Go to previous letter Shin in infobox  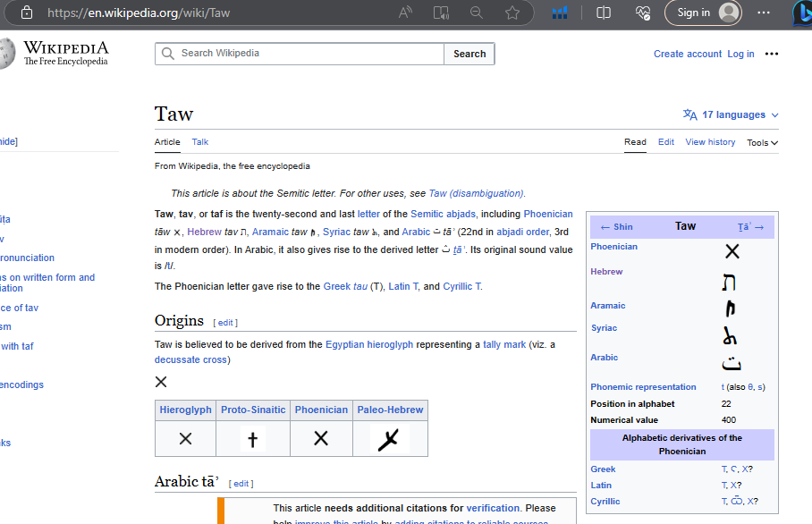(617, 227)
